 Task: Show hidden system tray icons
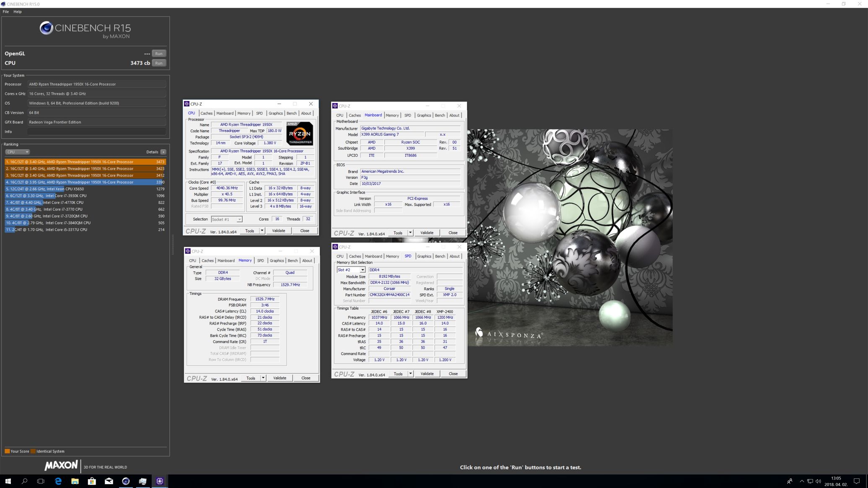(x=801, y=481)
